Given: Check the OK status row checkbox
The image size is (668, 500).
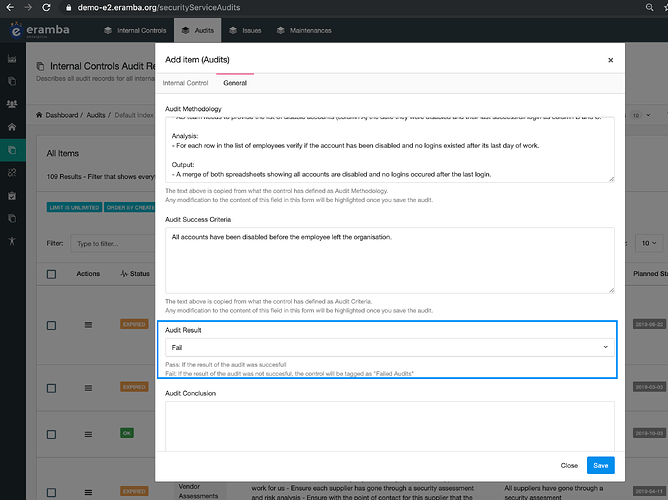Looking at the screenshot, I should click(x=52, y=434).
